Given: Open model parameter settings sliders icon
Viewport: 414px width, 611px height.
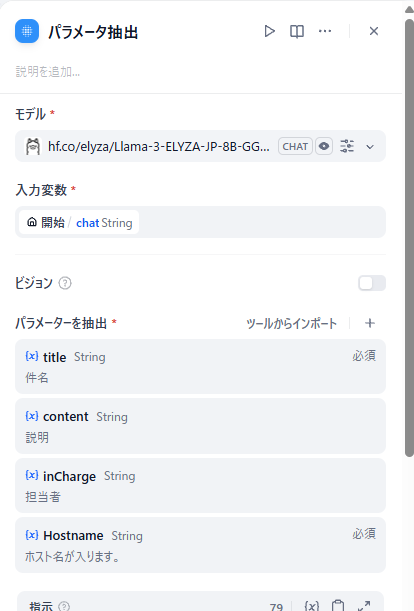Looking at the screenshot, I should coord(347,147).
